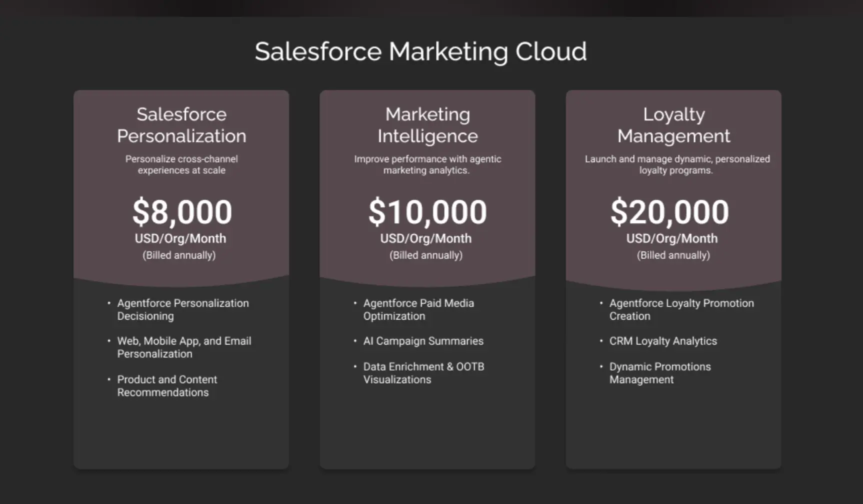The width and height of the screenshot is (863, 504).
Task: Click the $20,000 price
Action: point(669,212)
